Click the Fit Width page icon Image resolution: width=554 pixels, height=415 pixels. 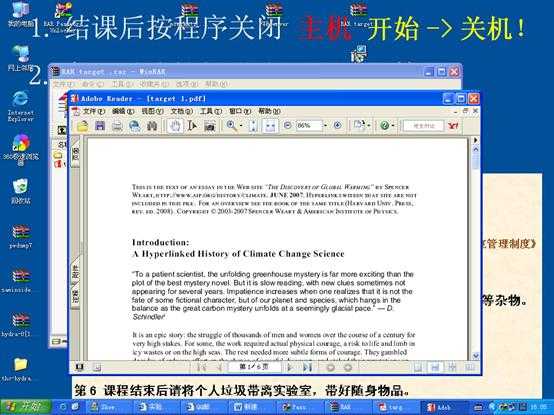(270, 126)
